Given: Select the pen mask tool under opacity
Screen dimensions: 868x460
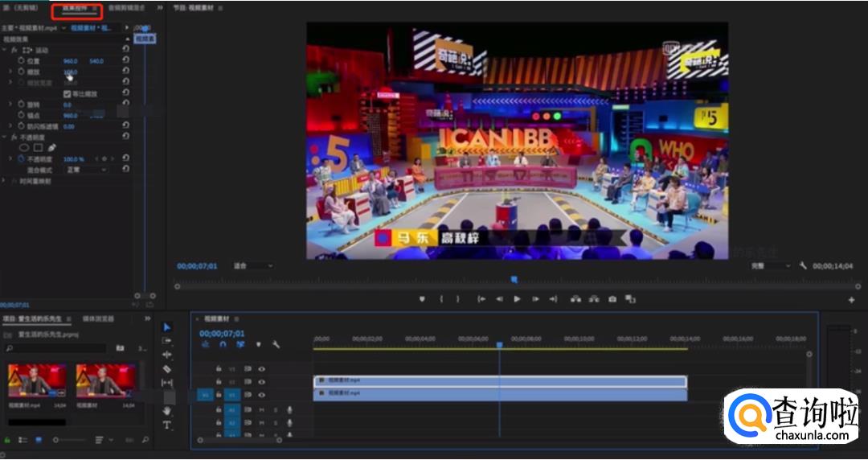Looking at the screenshot, I should pos(52,148).
